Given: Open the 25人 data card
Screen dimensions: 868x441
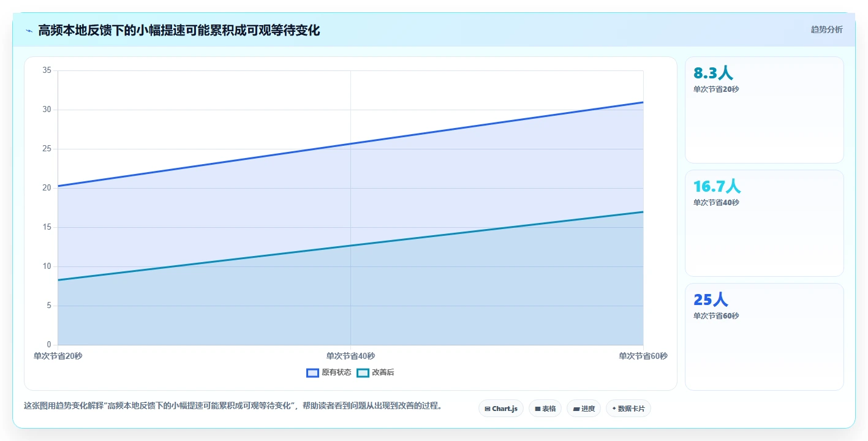Looking at the screenshot, I should pyautogui.click(x=764, y=337).
